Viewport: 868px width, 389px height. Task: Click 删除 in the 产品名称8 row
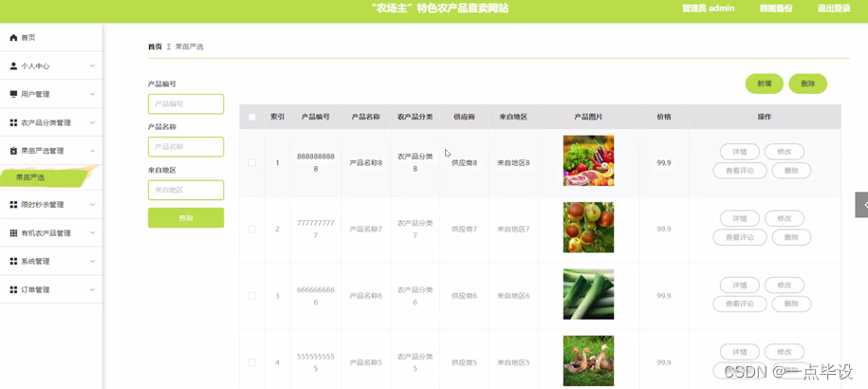(791, 171)
